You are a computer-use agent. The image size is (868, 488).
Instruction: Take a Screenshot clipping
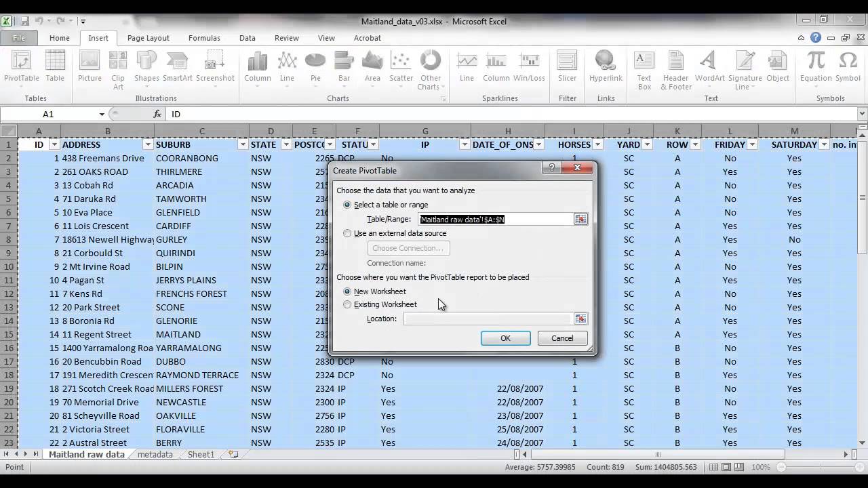click(215, 68)
